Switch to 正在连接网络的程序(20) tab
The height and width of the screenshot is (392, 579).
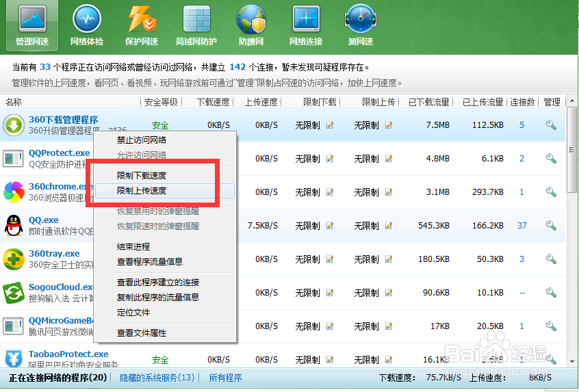pos(58,378)
